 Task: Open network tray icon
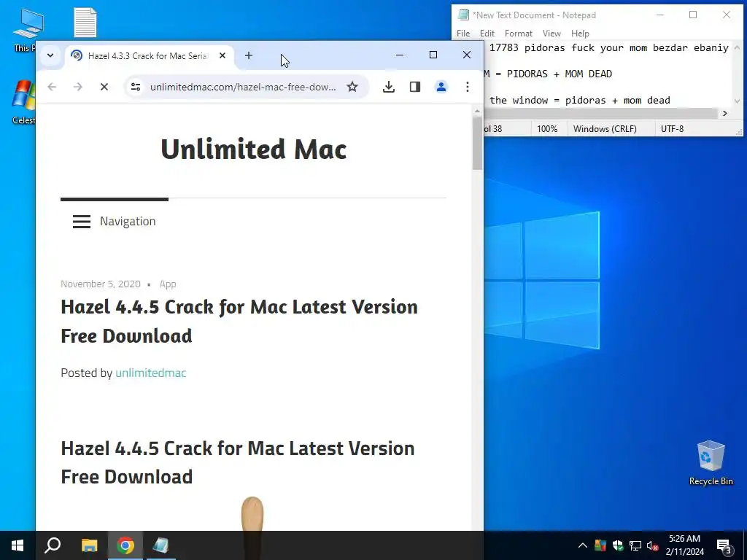pyautogui.click(x=635, y=545)
